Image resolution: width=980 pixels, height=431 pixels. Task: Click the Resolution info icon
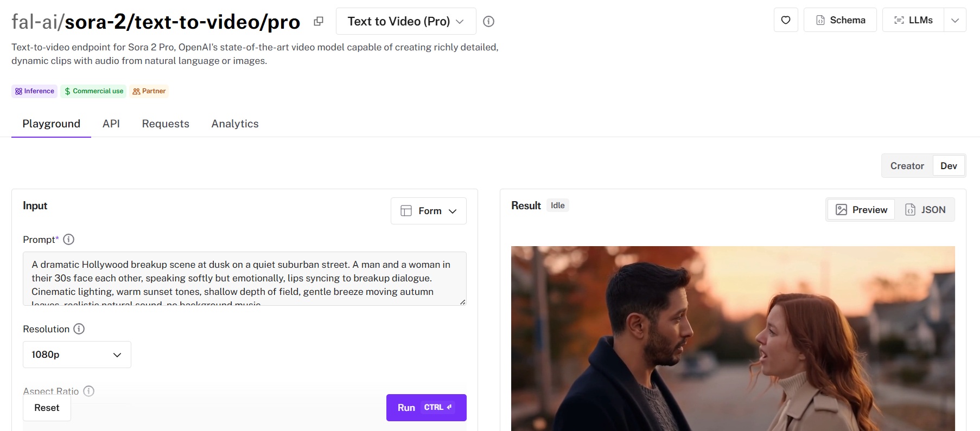pyautogui.click(x=79, y=329)
